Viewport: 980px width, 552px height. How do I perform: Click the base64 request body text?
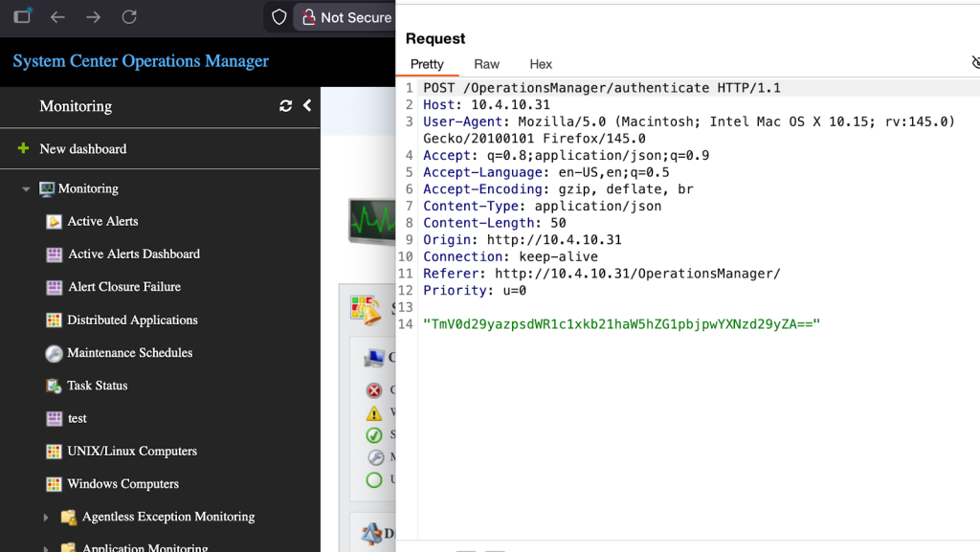point(621,324)
